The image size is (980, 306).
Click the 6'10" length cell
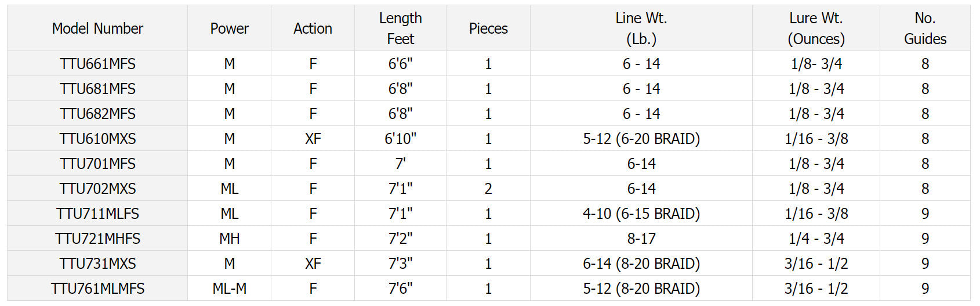coord(400,139)
